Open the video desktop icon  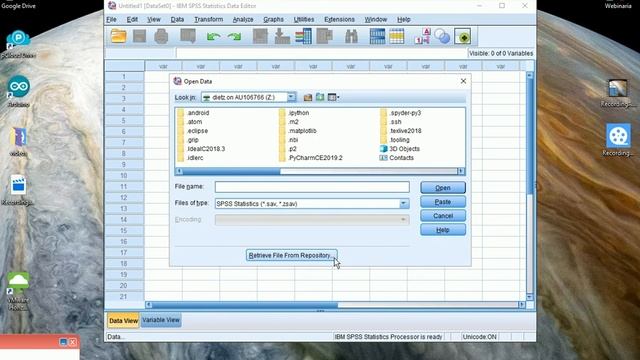click(18, 142)
